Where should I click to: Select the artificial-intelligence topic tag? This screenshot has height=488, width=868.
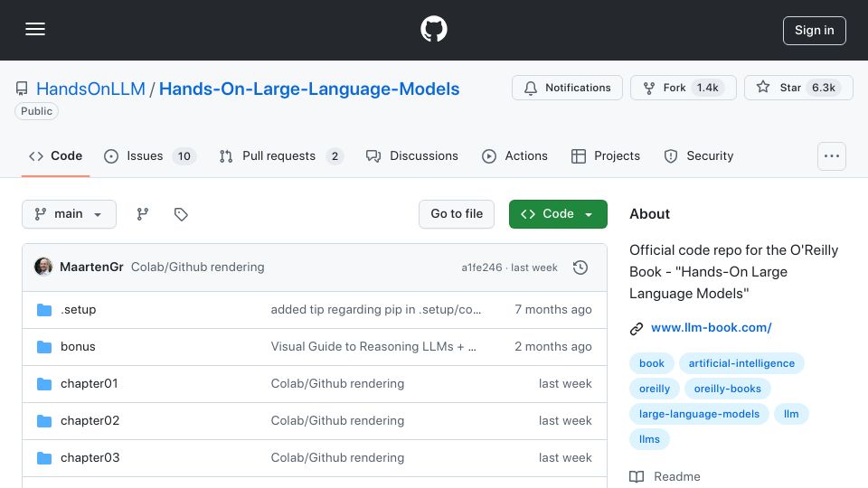point(741,363)
